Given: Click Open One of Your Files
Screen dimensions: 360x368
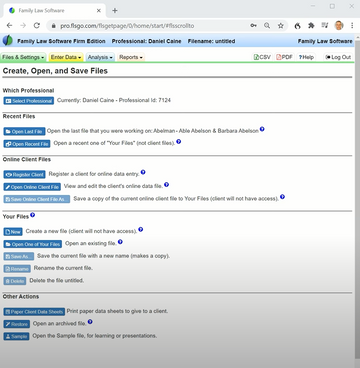Looking at the screenshot, I should point(33,244).
